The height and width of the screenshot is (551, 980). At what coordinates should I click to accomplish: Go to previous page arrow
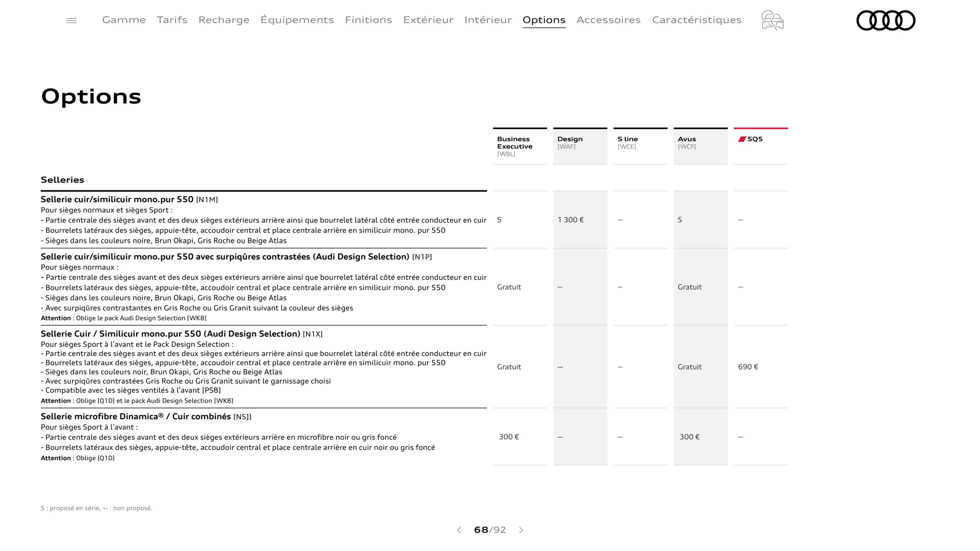(459, 530)
